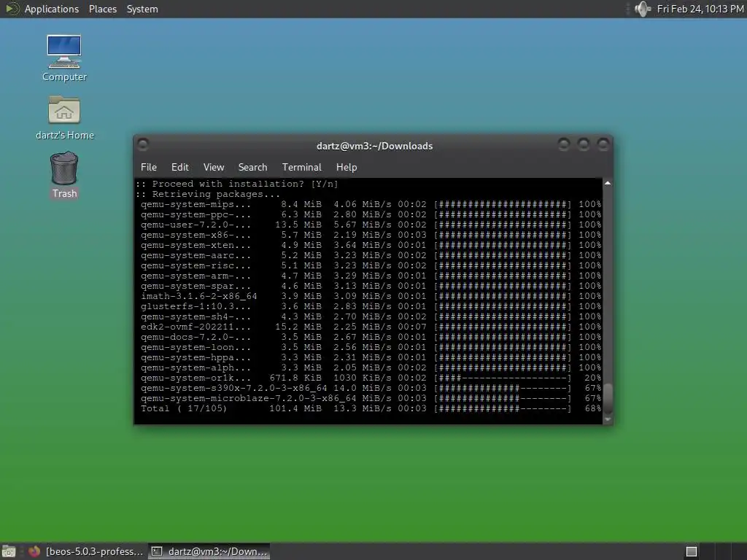This screenshot has height=560, width=747.
Task: Open the terminal Edit menu
Action: tap(180, 167)
